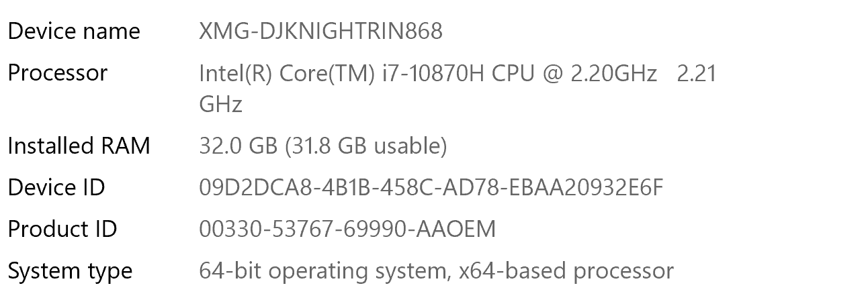Click the Device name label
This screenshot has width=868, height=302.
[74, 32]
